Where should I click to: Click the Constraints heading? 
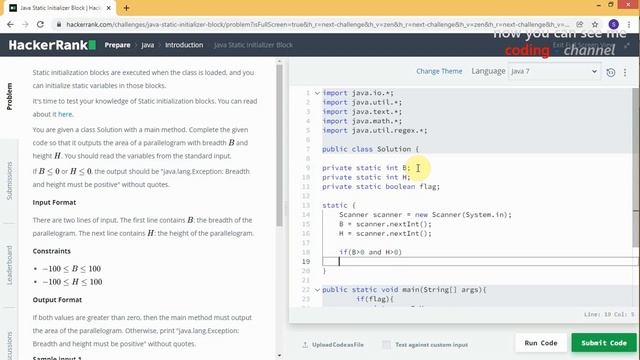click(51, 251)
